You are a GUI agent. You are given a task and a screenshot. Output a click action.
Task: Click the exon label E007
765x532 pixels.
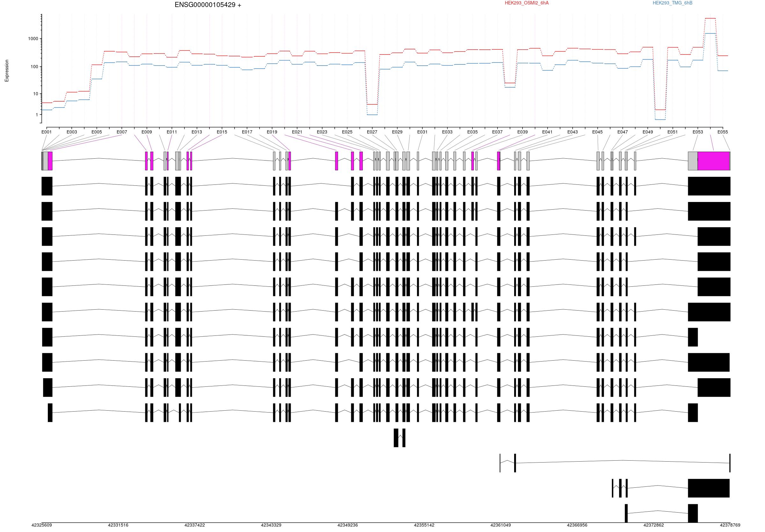point(122,132)
